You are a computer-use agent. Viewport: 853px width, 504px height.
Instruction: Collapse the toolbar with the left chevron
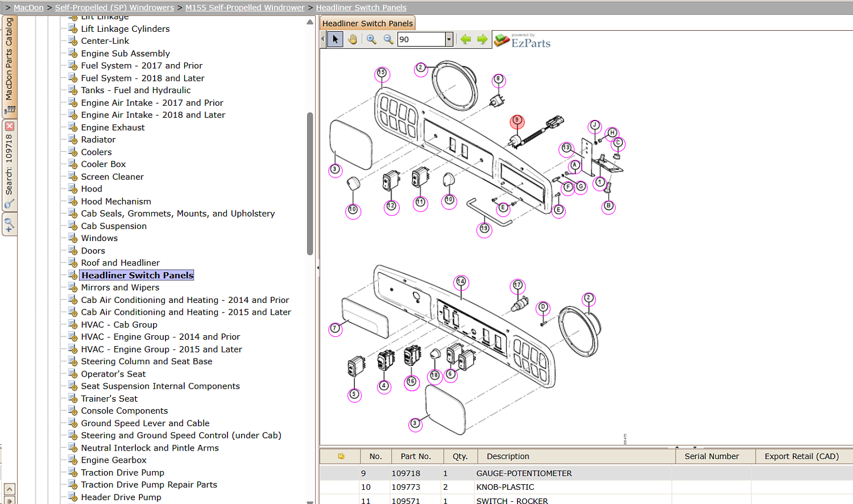point(323,39)
